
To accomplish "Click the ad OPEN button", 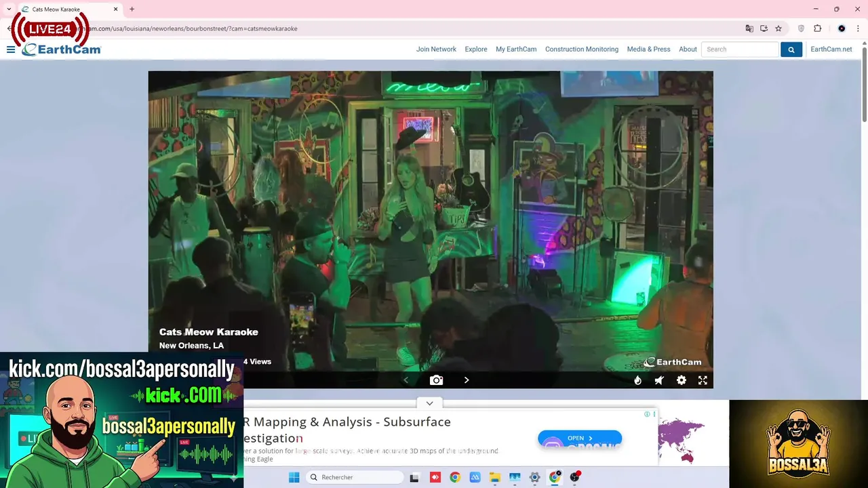I will (580, 438).
